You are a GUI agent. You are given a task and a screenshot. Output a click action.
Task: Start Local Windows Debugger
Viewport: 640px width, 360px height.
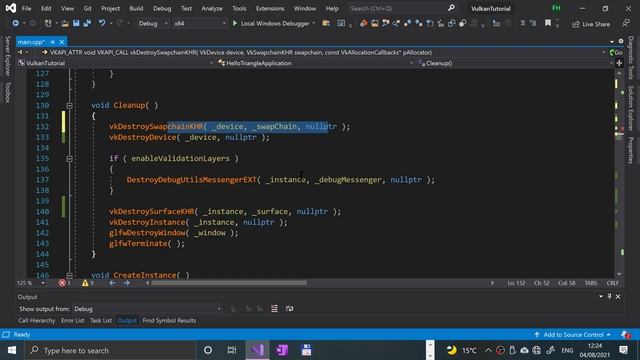[x=271, y=24]
